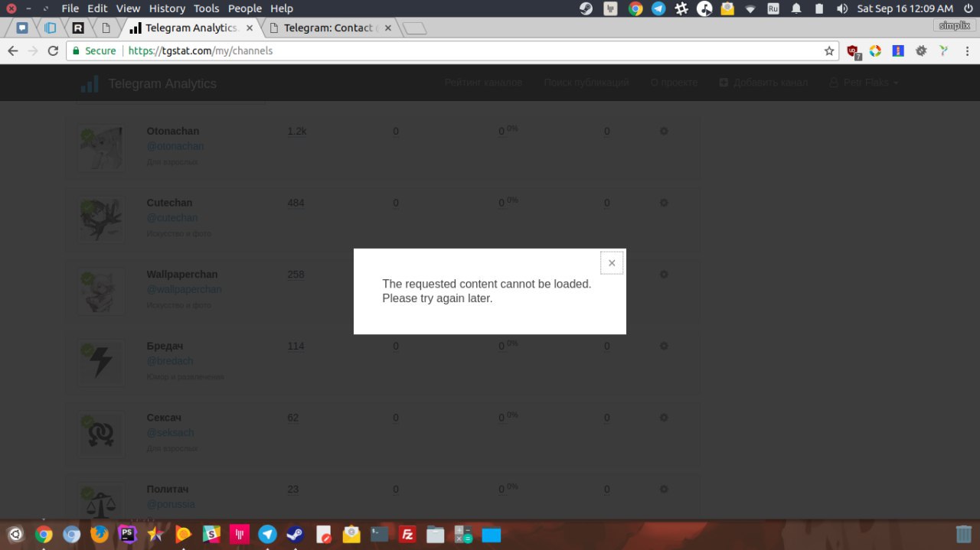Open uBlock Origin extension
The width and height of the screenshot is (980, 550).
pos(853,51)
